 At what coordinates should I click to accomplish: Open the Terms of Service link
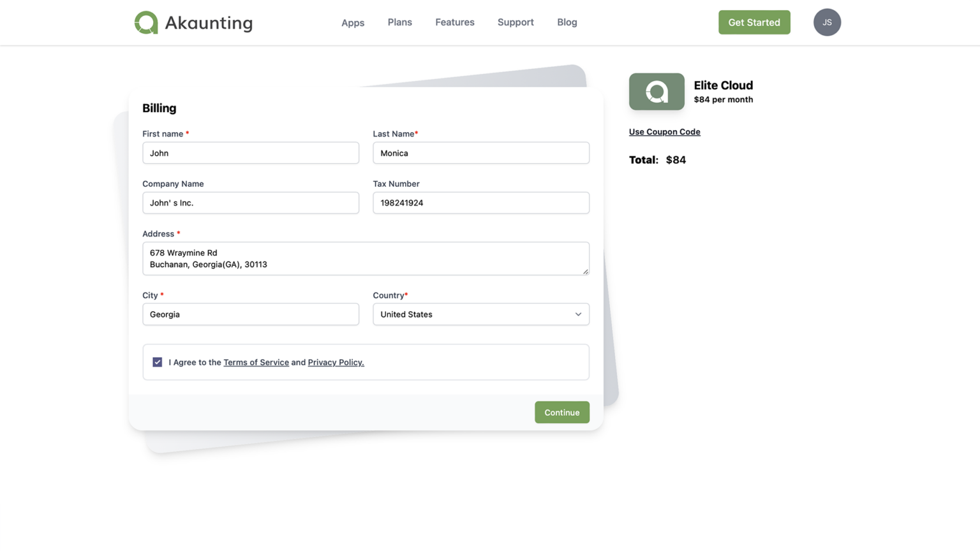pyautogui.click(x=256, y=362)
